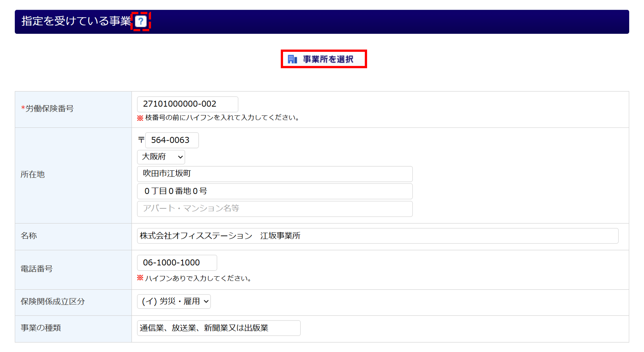Viewport: 644px width, 352px height.
Task: Click the アパート・マンション名等 field
Action: pos(275,208)
